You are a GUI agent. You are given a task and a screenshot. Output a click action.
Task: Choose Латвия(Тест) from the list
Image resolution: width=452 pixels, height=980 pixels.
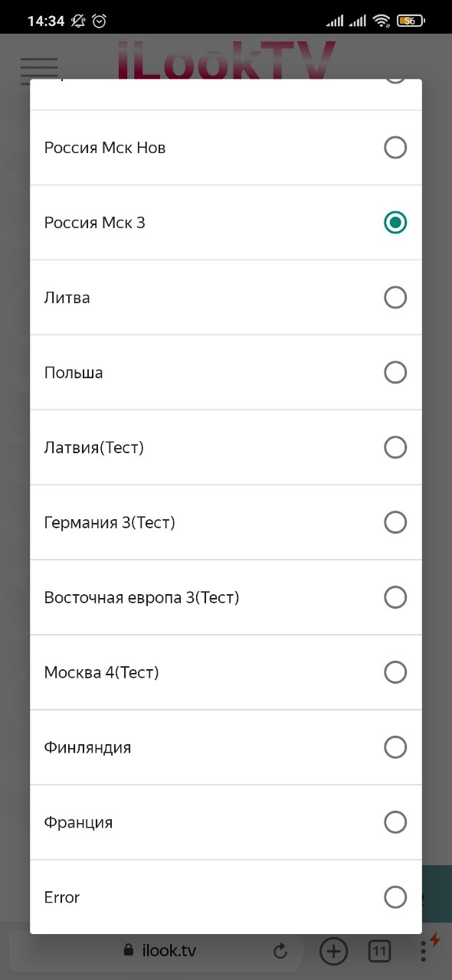[x=226, y=448]
